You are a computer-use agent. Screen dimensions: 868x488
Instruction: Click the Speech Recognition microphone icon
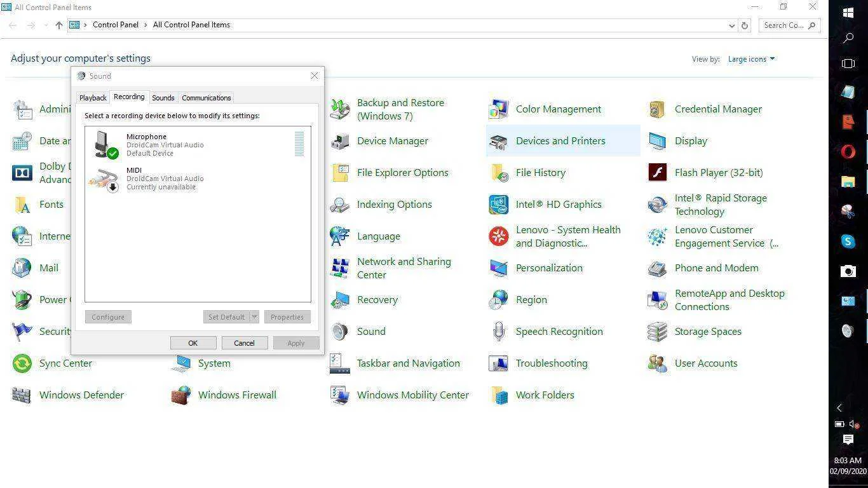499,332
